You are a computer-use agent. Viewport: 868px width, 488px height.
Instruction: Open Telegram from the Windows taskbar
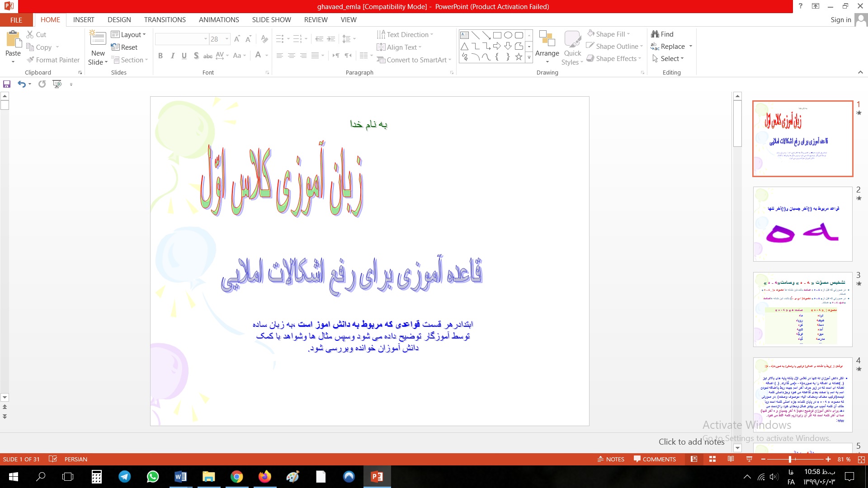(125, 477)
